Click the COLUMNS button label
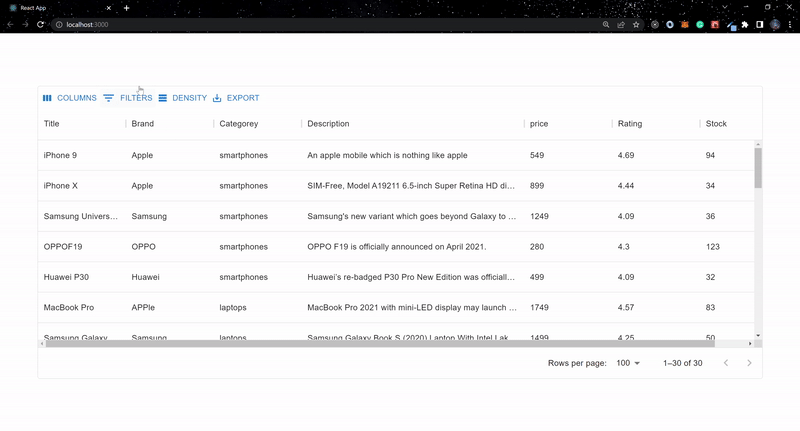Viewport: 800px width, 431px height. (x=77, y=98)
